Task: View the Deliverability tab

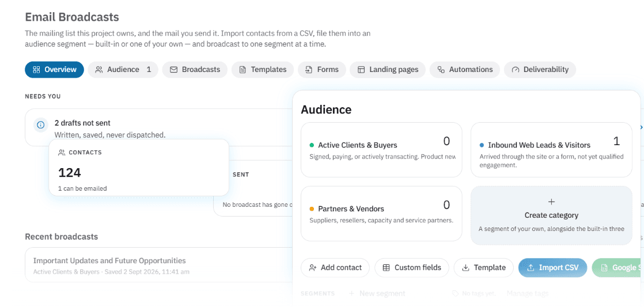Action: tap(540, 70)
